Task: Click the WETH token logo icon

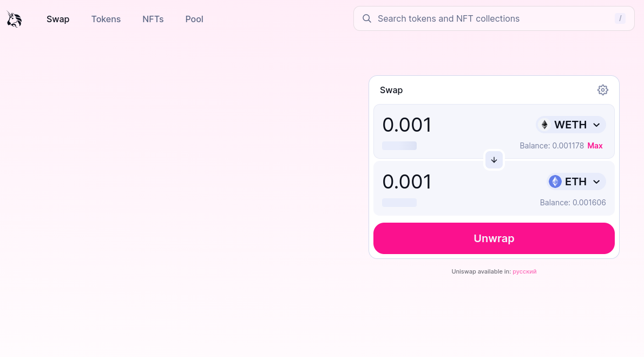Action: (545, 125)
